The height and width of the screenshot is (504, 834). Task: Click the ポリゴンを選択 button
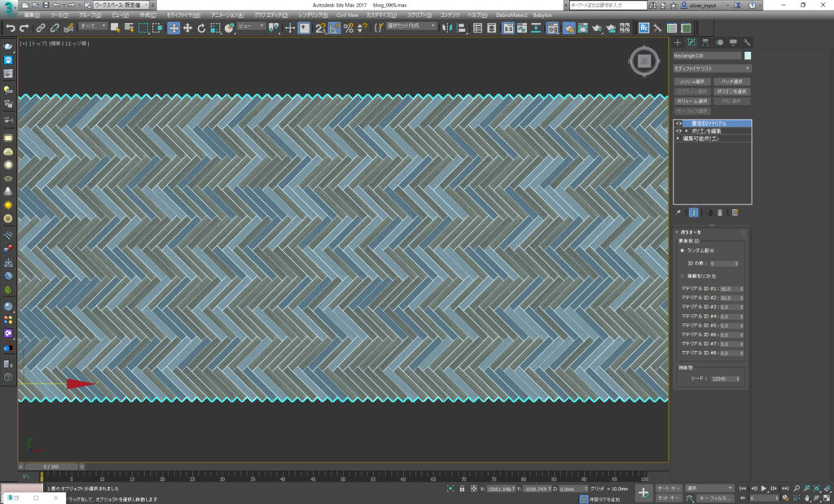[x=731, y=91]
